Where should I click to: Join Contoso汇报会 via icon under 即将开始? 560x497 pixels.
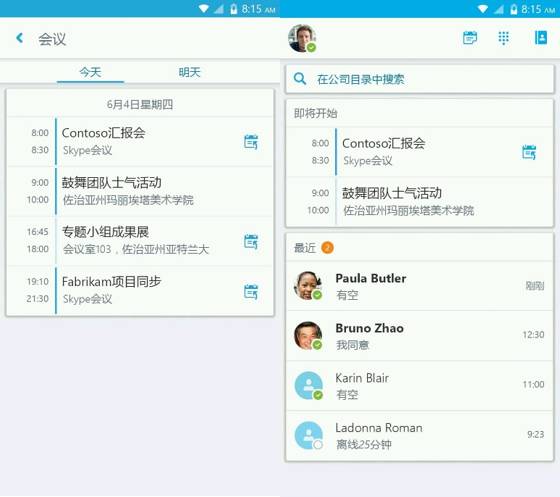[x=529, y=152]
